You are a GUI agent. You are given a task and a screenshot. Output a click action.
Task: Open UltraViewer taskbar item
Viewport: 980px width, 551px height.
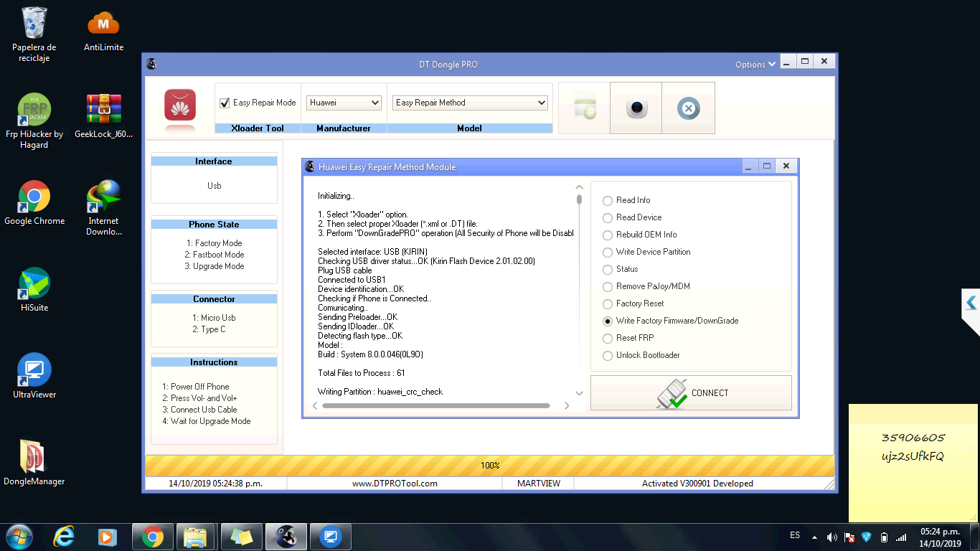pyautogui.click(x=331, y=536)
